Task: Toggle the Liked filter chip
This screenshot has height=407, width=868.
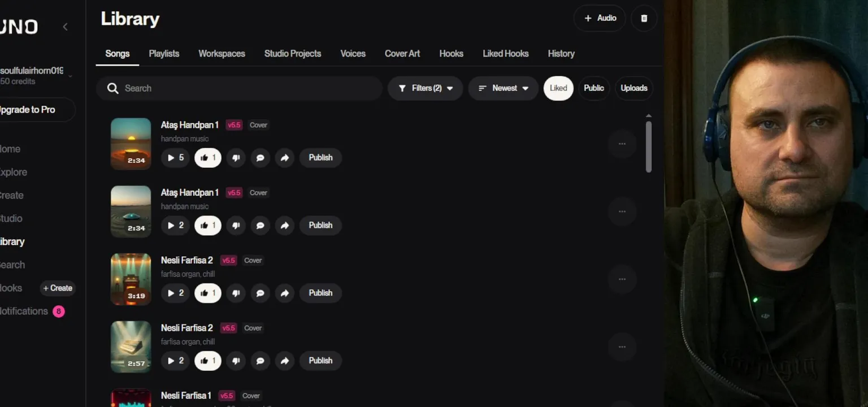Action: click(x=558, y=88)
